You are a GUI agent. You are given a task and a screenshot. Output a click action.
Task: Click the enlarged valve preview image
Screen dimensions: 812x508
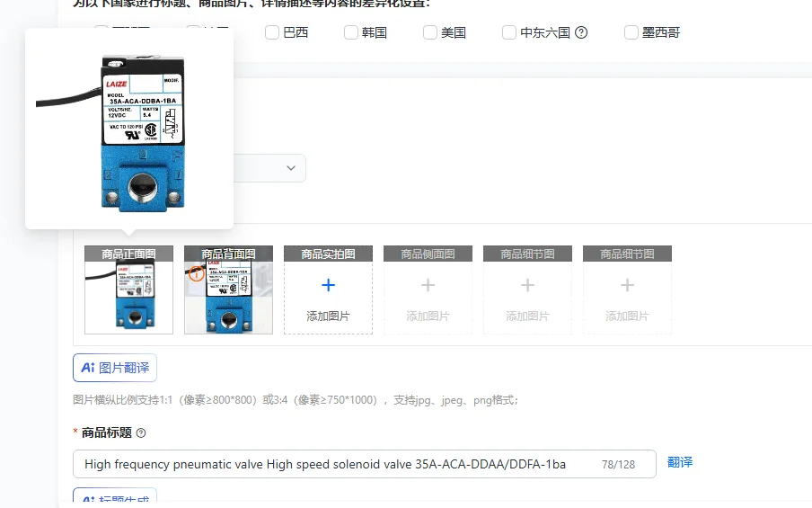129,129
